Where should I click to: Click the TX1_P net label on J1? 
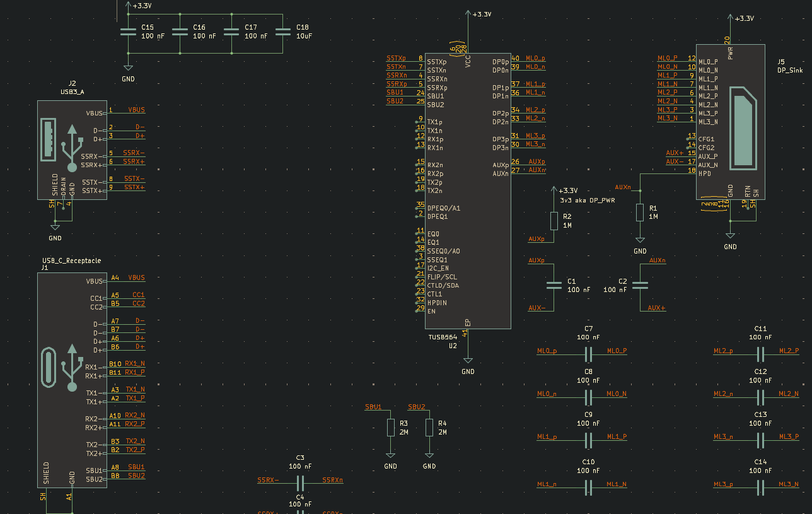coord(135,398)
